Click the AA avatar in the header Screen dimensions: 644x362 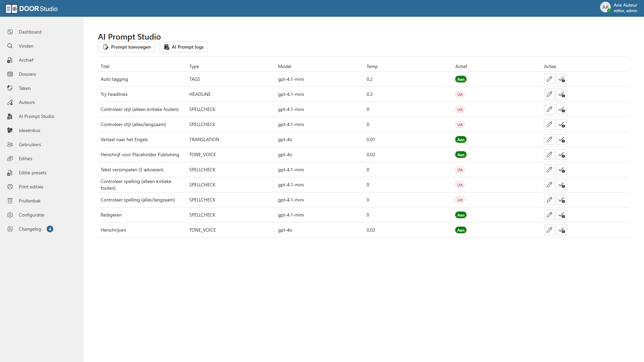(605, 7)
